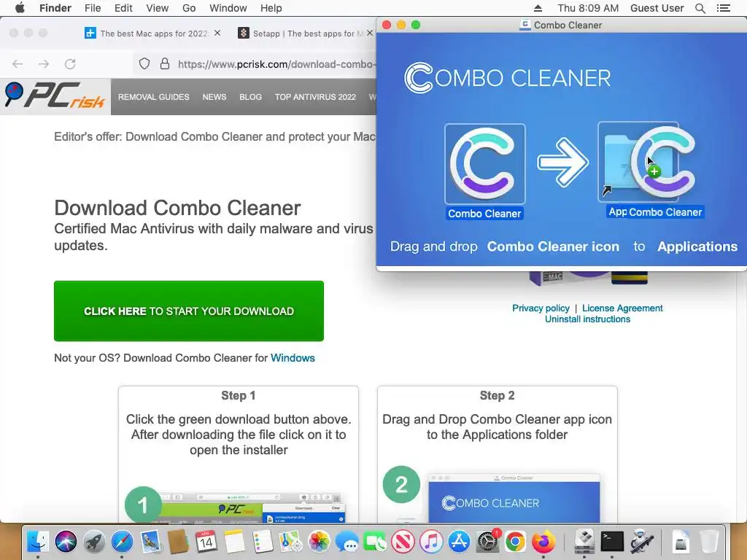The width and height of the screenshot is (747, 560).
Task: Open the View menu
Action: click(x=158, y=8)
